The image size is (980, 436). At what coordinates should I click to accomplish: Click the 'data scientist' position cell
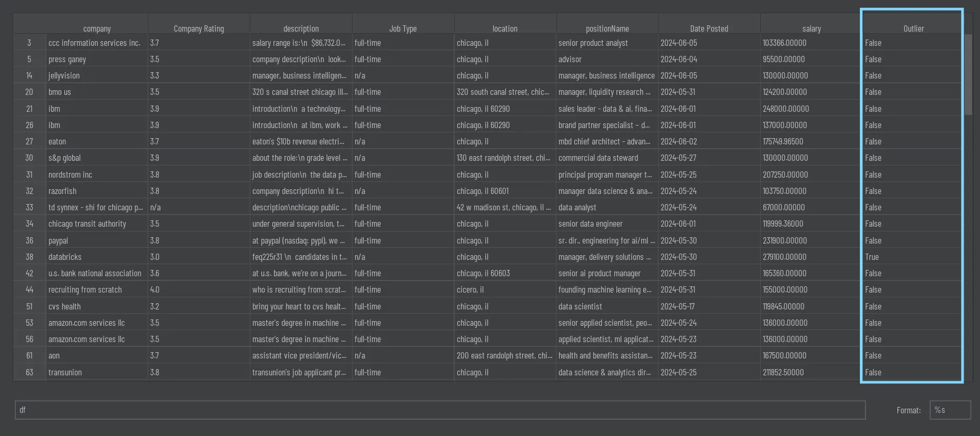pyautogui.click(x=580, y=307)
